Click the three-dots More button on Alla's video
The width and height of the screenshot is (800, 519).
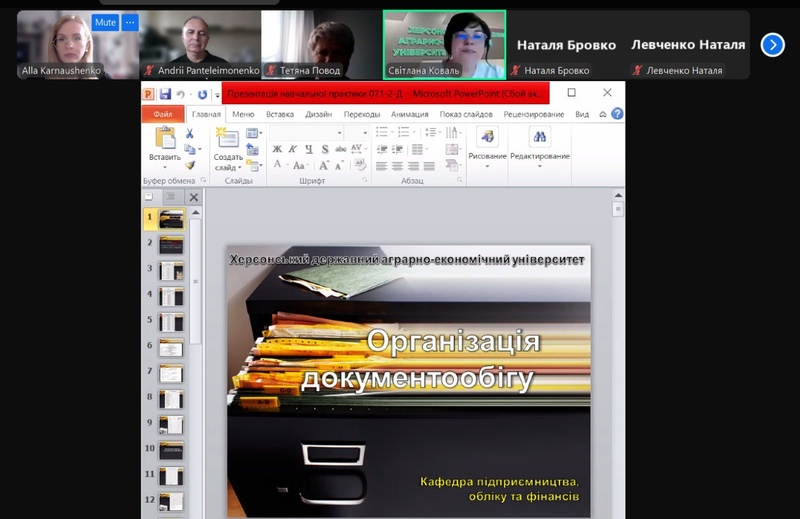tap(130, 22)
